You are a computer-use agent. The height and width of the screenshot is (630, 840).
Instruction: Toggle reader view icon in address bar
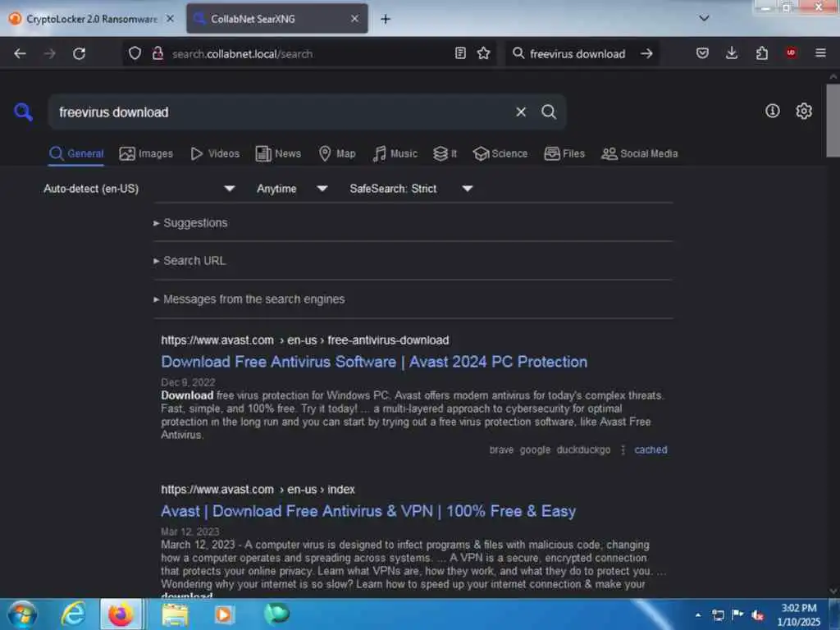click(x=460, y=53)
